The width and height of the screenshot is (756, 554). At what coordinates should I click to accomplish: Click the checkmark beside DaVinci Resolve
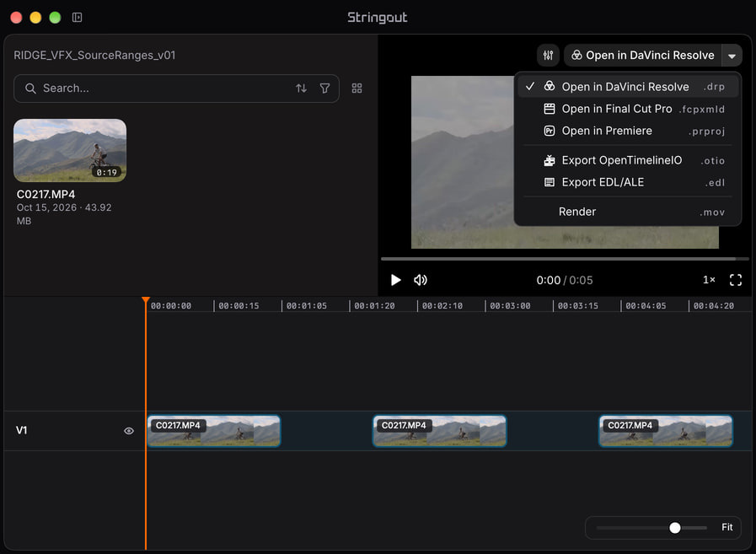tap(530, 86)
